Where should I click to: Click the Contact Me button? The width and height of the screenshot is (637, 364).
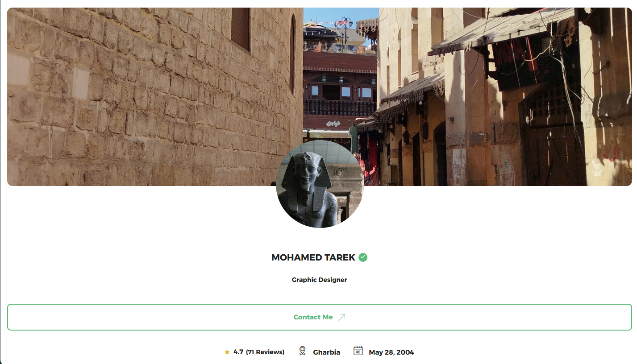tap(319, 317)
